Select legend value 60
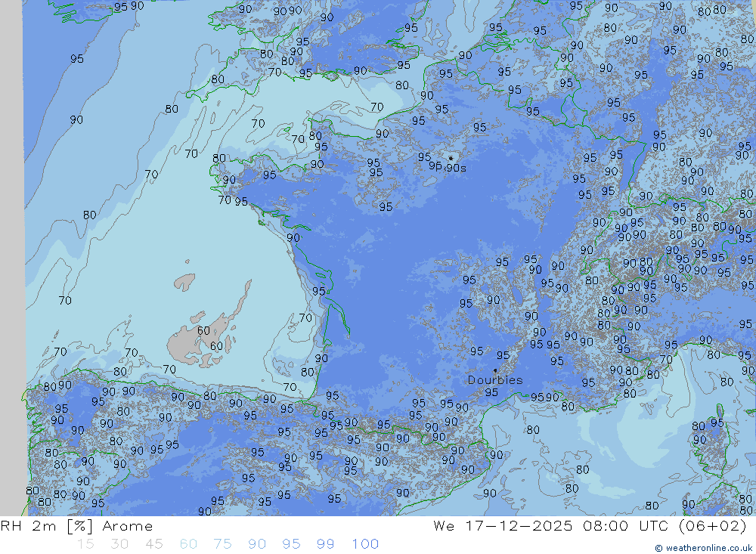The width and height of the screenshot is (756, 554). tap(188, 544)
